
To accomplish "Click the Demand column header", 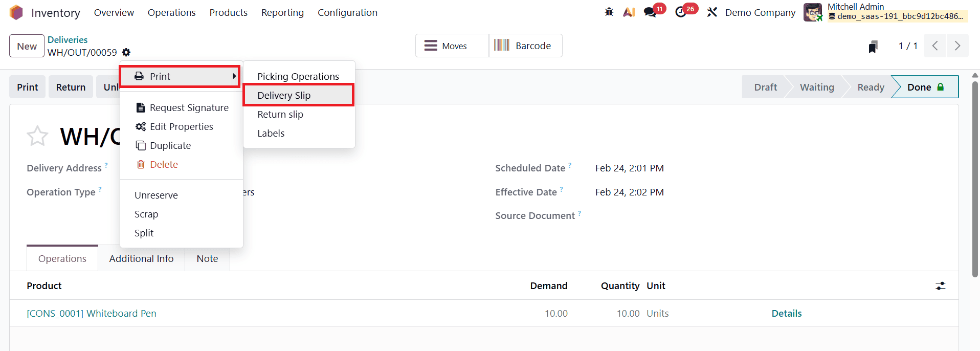I will [x=548, y=286].
